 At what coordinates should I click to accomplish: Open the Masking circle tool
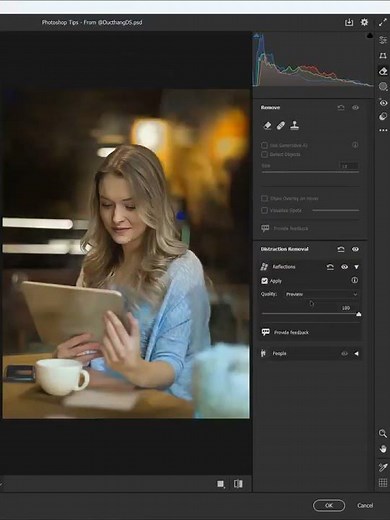point(383,87)
